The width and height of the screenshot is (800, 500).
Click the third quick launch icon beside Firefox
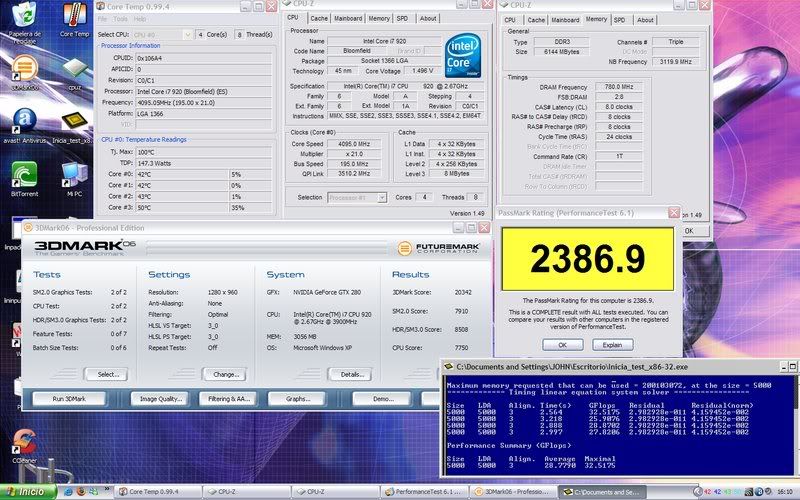93,492
